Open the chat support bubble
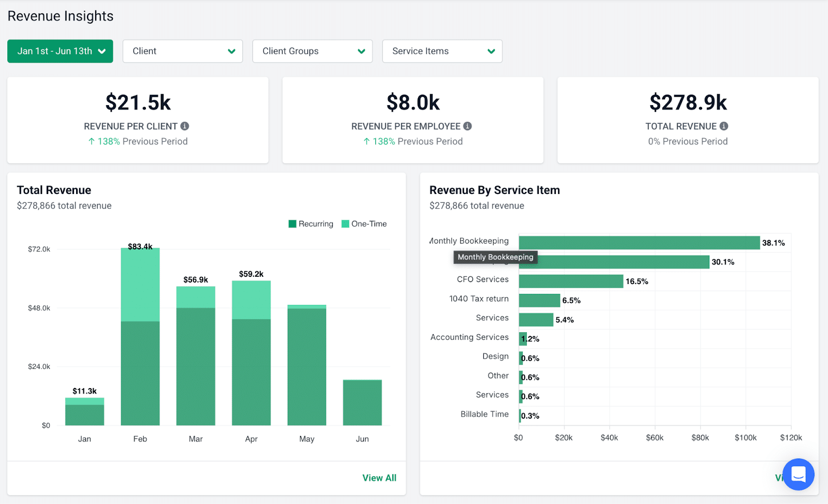Viewport: 828px width, 504px height. pos(798,474)
